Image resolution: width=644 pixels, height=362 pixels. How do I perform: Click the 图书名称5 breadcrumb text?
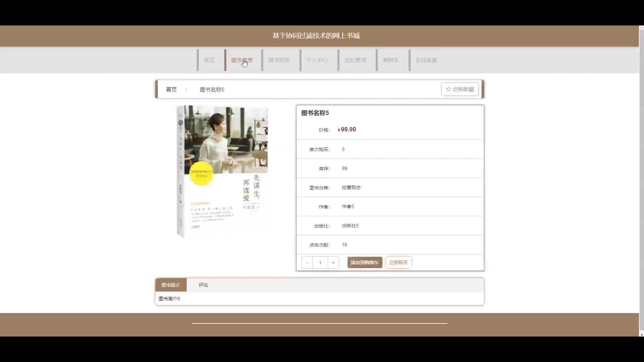212,89
